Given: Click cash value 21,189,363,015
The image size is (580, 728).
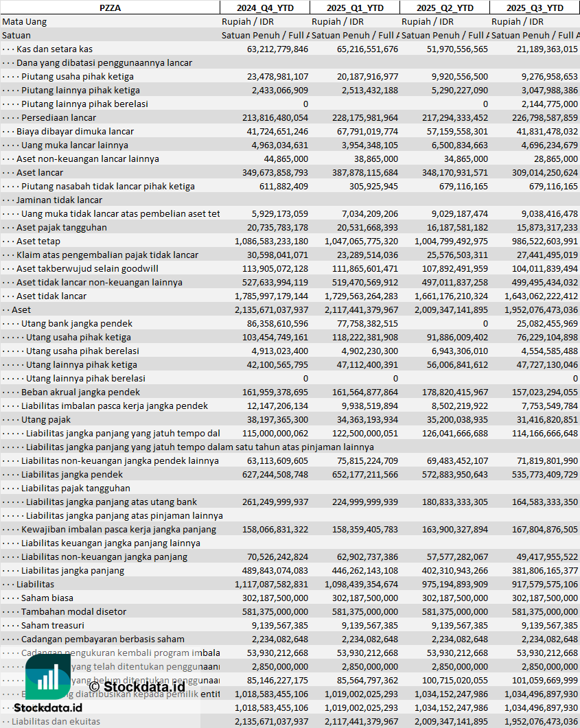Looking at the screenshot, I should [x=548, y=49].
